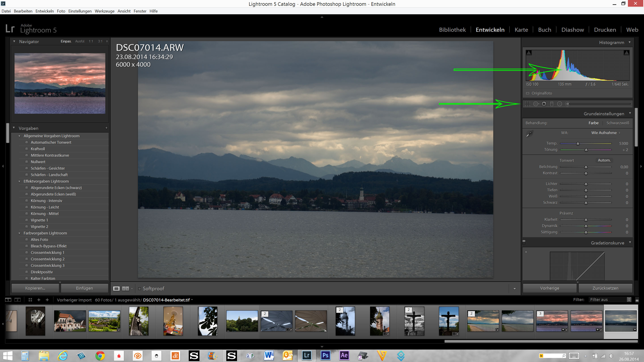Apply Automatischer Tonwert preset
The height and width of the screenshot is (362, 644).
pos(51,142)
